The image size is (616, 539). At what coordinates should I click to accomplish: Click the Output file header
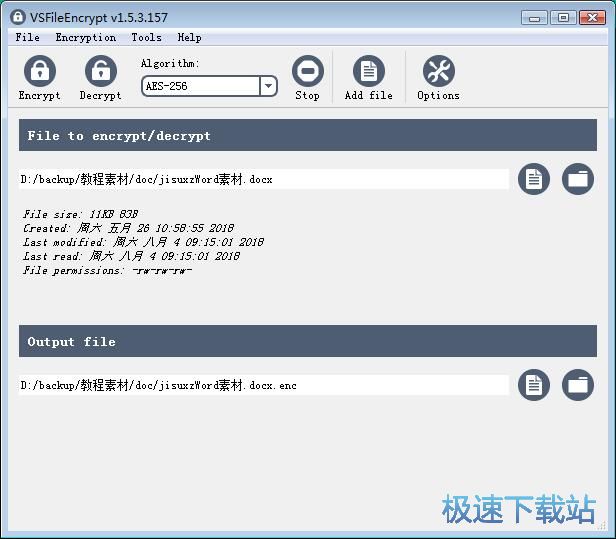point(308,341)
